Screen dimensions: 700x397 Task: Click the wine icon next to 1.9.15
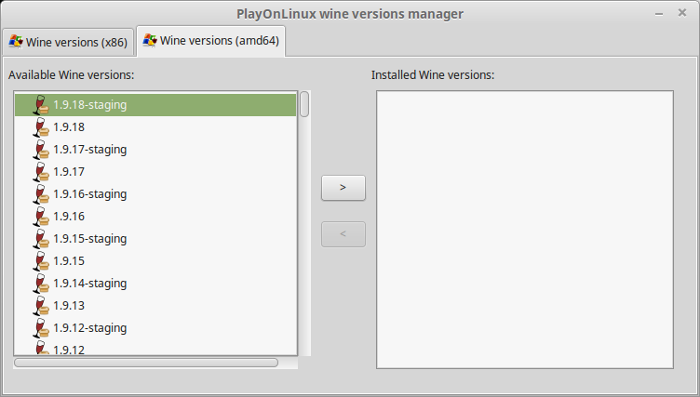(41, 261)
